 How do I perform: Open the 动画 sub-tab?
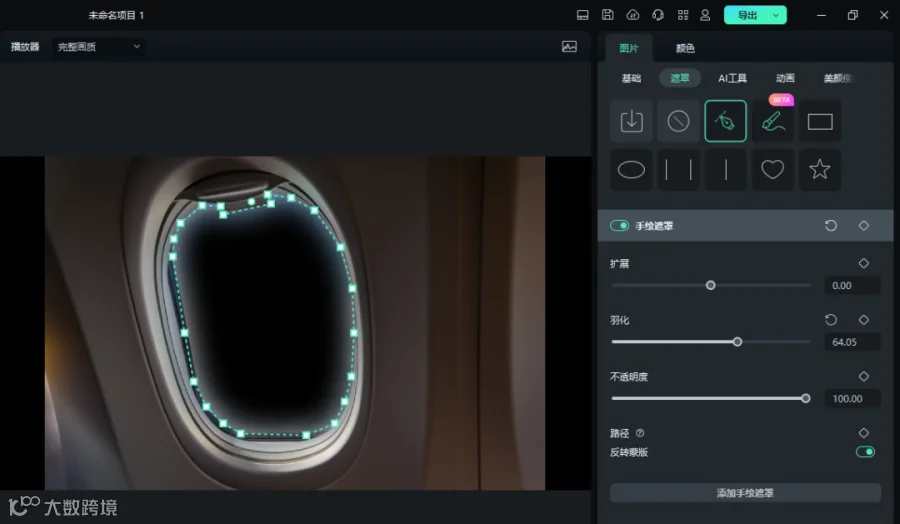(785, 78)
